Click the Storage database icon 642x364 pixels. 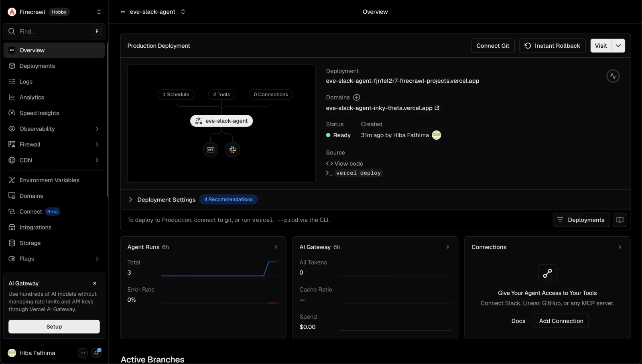click(12, 243)
